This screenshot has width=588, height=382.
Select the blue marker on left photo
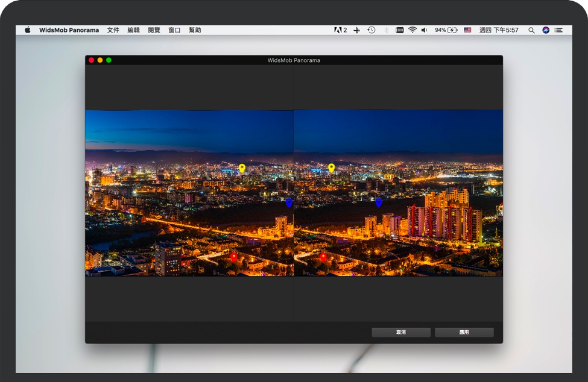[289, 202]
